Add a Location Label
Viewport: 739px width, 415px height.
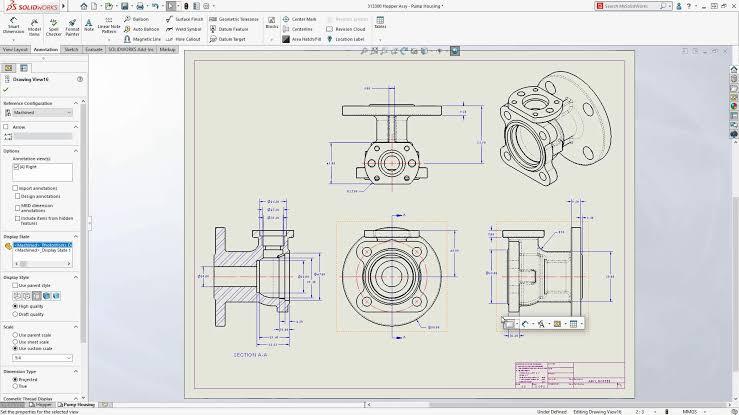345,40
